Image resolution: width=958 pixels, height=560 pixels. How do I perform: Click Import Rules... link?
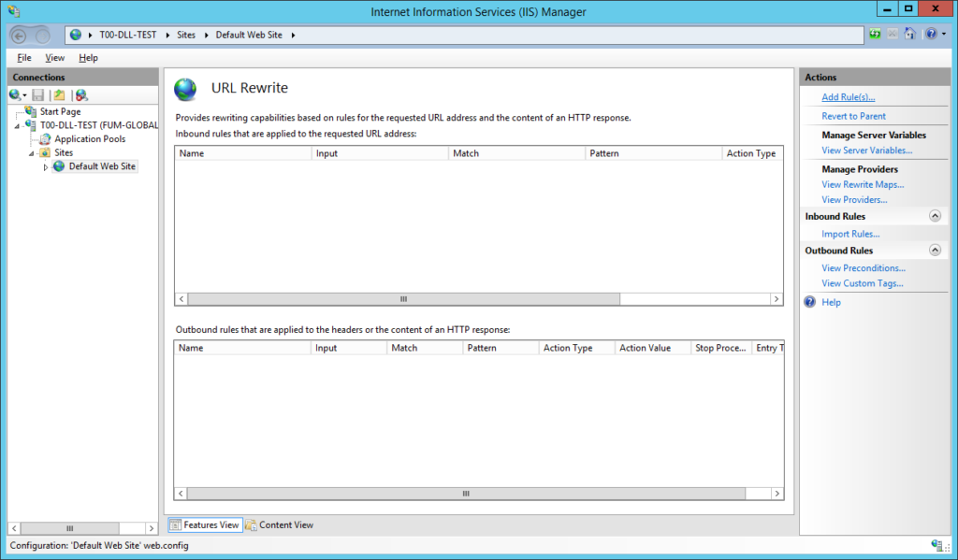click(x=850, y=234)
